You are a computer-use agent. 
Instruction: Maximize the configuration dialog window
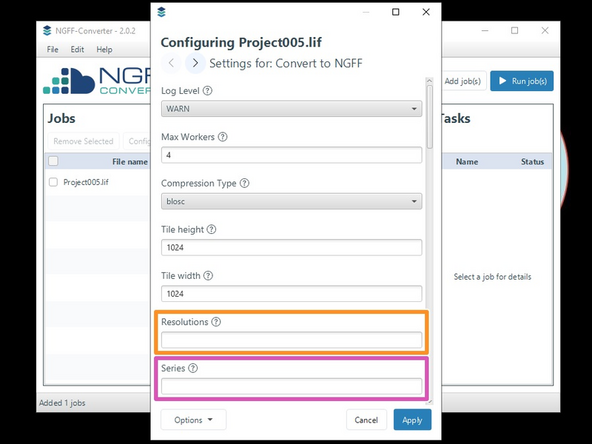[x=395, y=12]
